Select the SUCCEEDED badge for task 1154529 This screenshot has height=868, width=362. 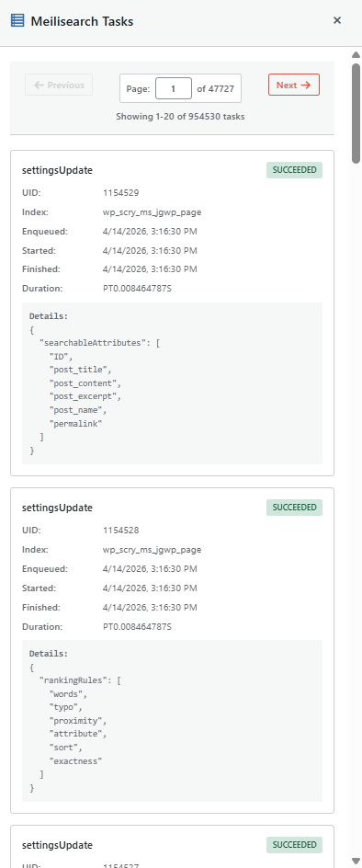pos(295,170)
